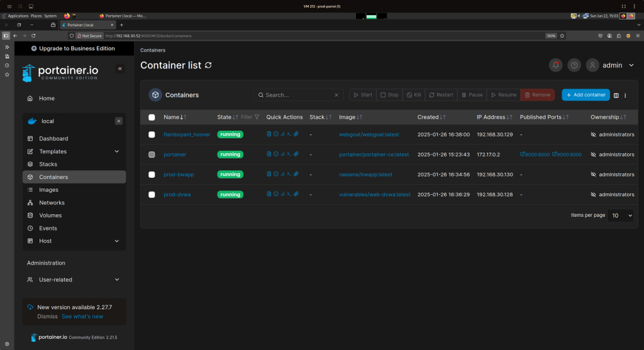Click the Remove button

pos(537,95)
